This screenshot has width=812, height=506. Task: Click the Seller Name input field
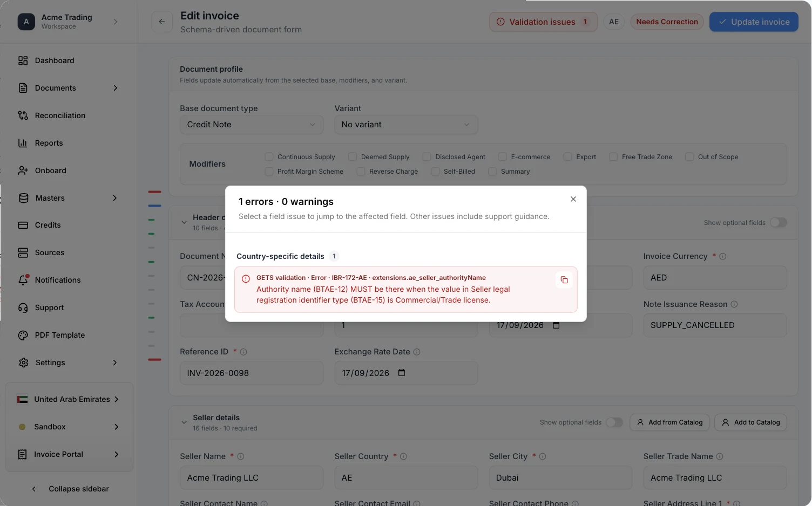pos(252,478)
